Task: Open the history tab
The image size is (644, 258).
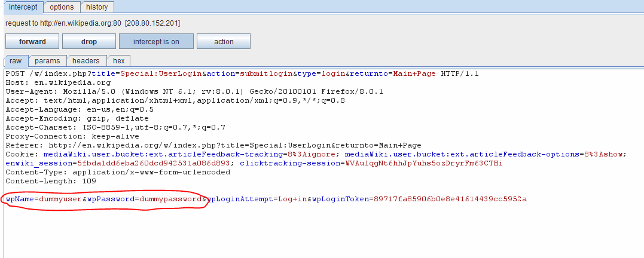Action: tap(97, 7)
